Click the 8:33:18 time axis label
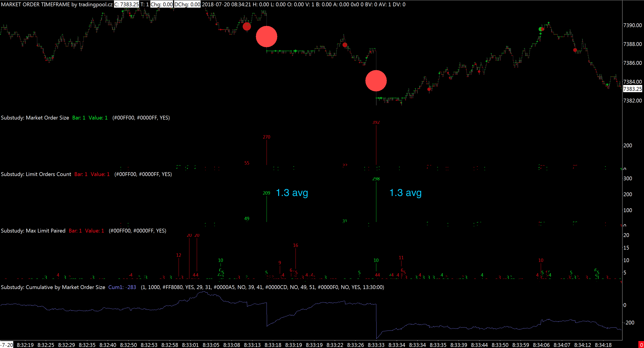The image size is (644, 348). tap(273, 345)
